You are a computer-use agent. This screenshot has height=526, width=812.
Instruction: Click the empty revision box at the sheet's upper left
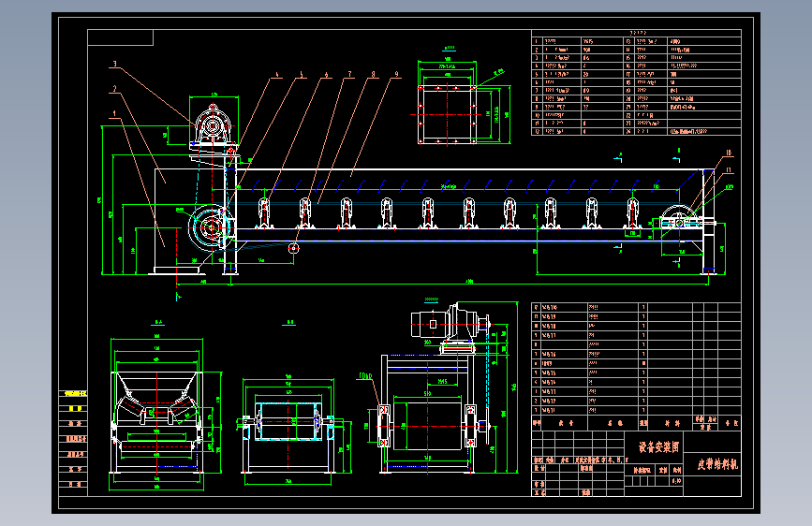tap(120, 37)
